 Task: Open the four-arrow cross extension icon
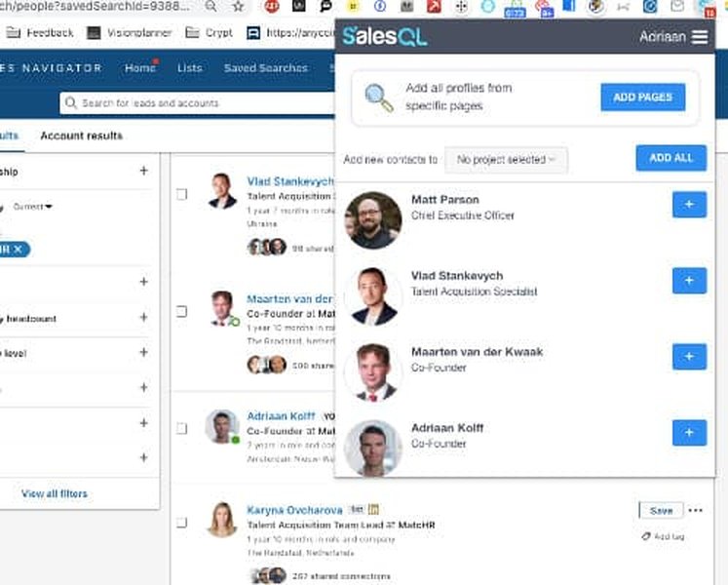click(x=462, y=7)
